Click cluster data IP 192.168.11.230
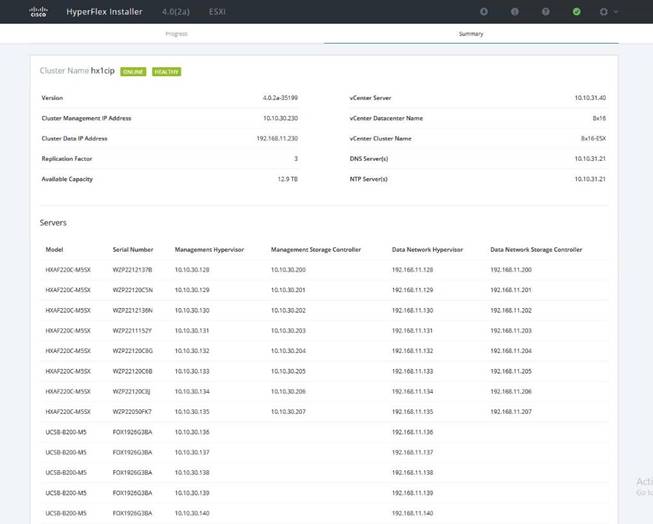This screenshot has height=524, width=653. [x=277, y=138]
